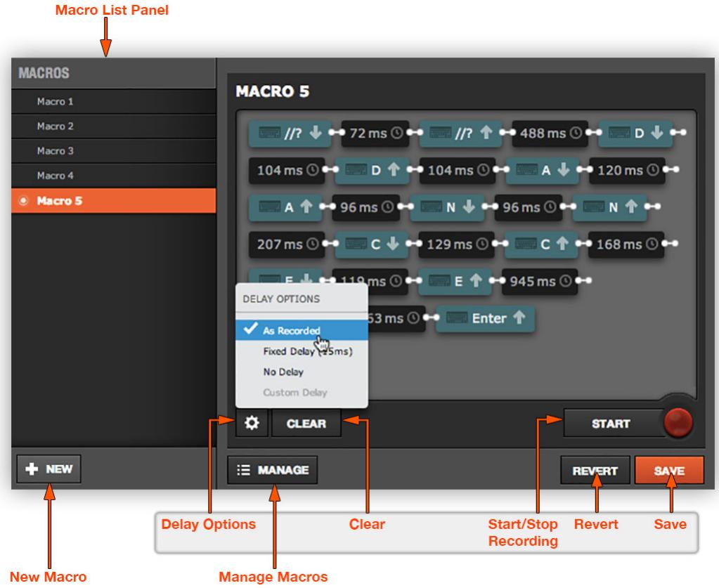Select the //? key-up event block
This screenshot has height=588, width=719.
(x=460, y=133)
